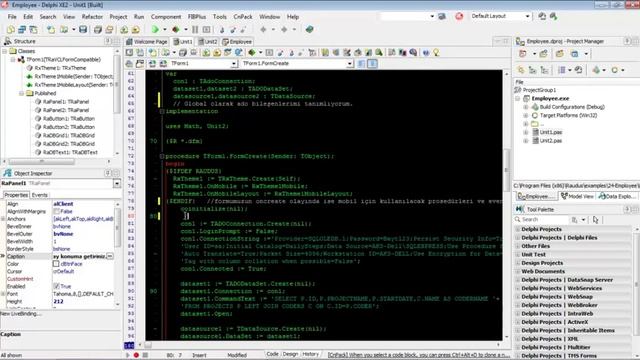Screen dimensions: 640x360
Task: Click the Save disk icon in main toolbar
Action: tap(83, 29)
